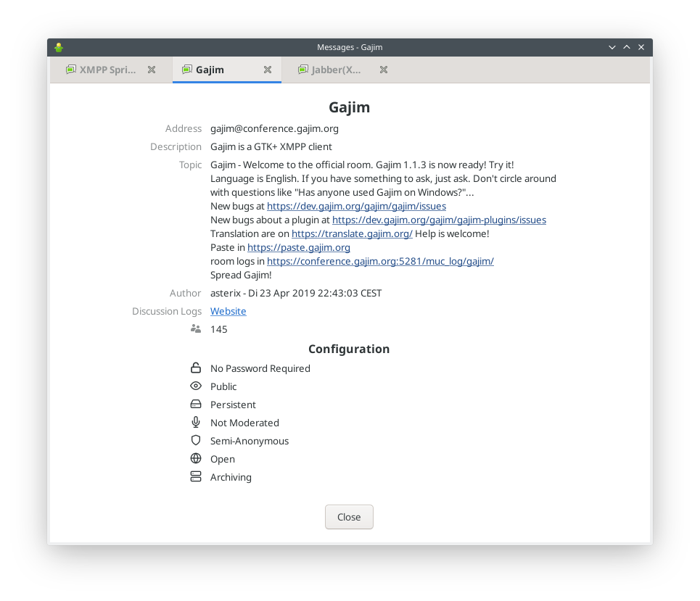This screenshot has height=601, width=700.
Task: Open the paste.gajim.org link
Action: [299, 248]
